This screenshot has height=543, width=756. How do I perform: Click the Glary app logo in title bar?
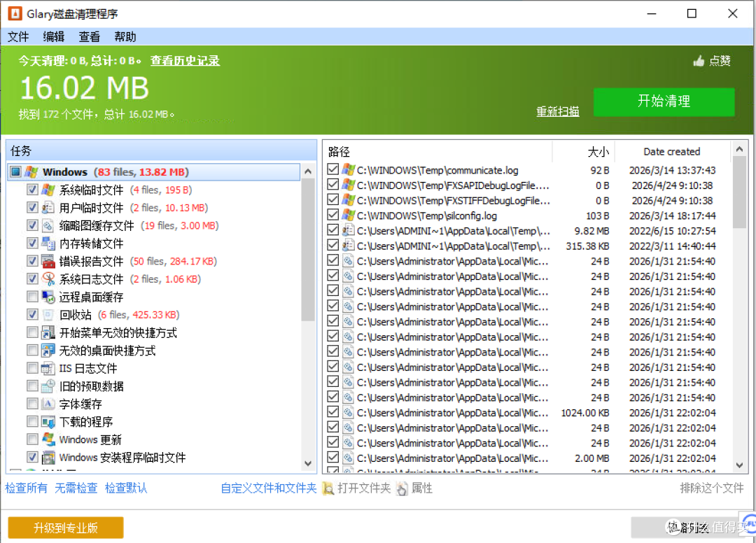pos(15,13)
